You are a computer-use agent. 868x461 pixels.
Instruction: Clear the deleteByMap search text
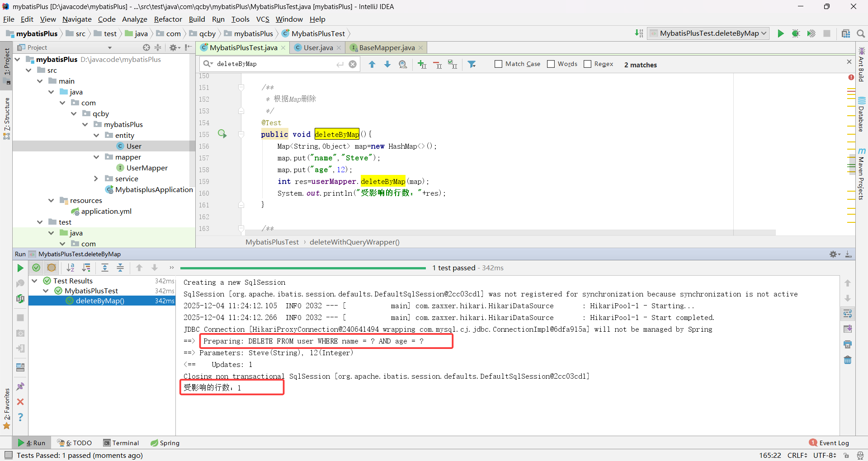[x=353, y=64]
